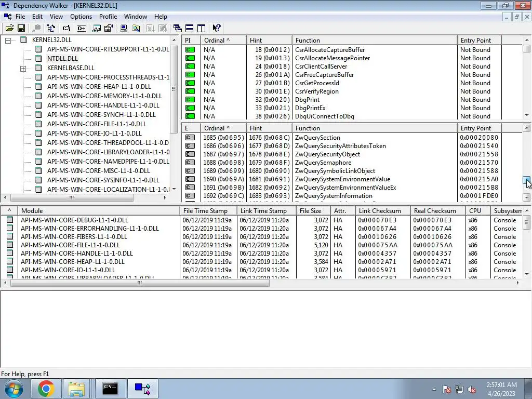The image size is (532, 399).
Task: Switch to Command Prompt taskbar window
Action: pos(110,389)
